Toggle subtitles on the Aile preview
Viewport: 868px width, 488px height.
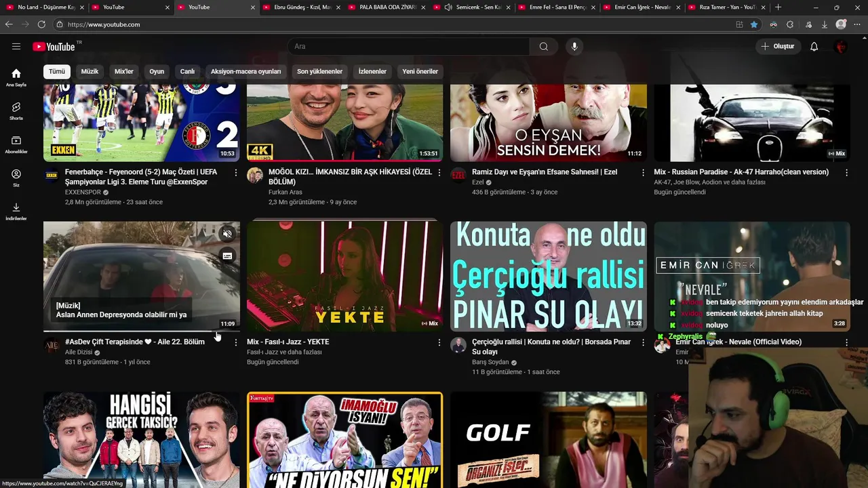tap(227, 256)
